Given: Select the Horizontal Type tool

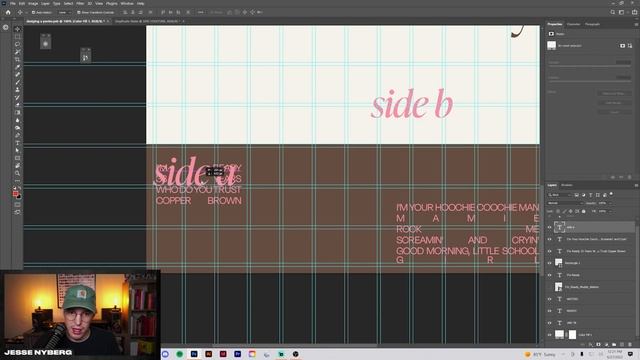Looking at the screenshot, I should coord(18,143).
